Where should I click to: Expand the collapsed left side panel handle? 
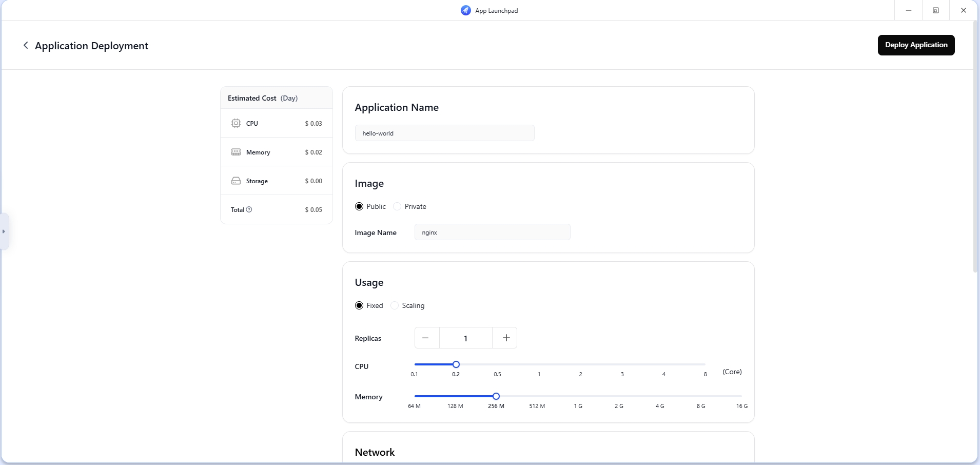[4, 231]
